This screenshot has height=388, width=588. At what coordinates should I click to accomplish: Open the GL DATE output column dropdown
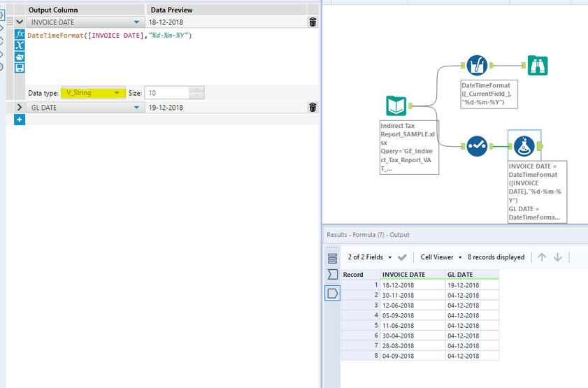pyautogui.click(x=136, y=108)
